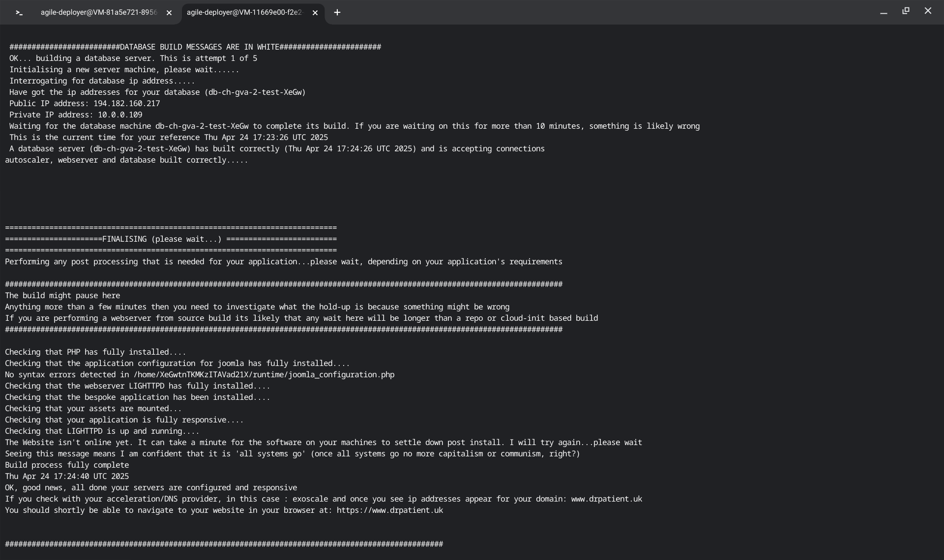Open the https://www.drpatient.uk URL
The height and width of the screenshot is (560, 944).
click(390, 510)
